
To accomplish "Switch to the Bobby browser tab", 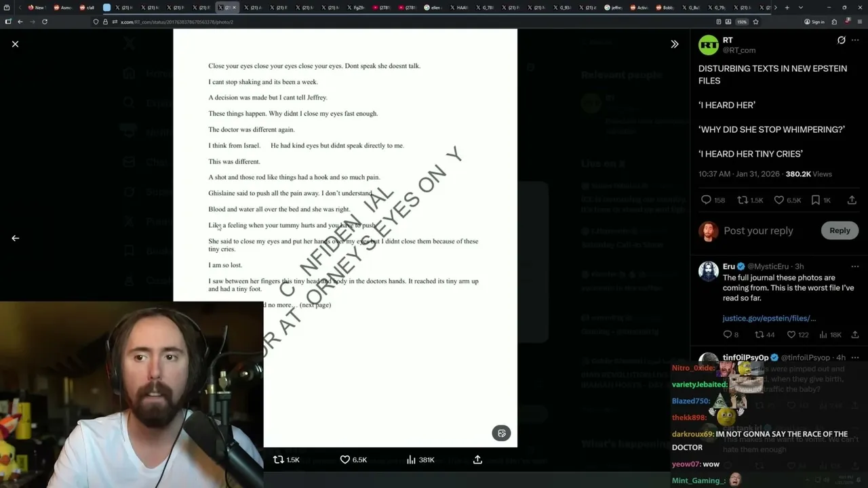I will tap(665, 7).
